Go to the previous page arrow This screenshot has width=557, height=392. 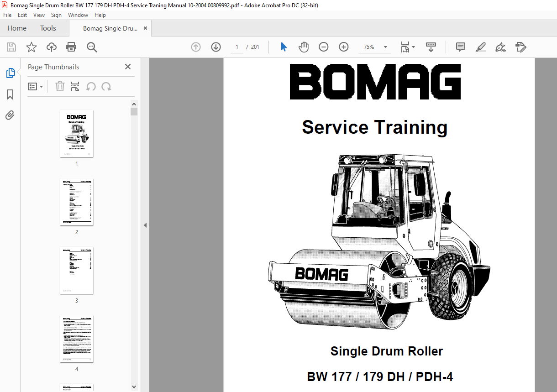point(196,47)
